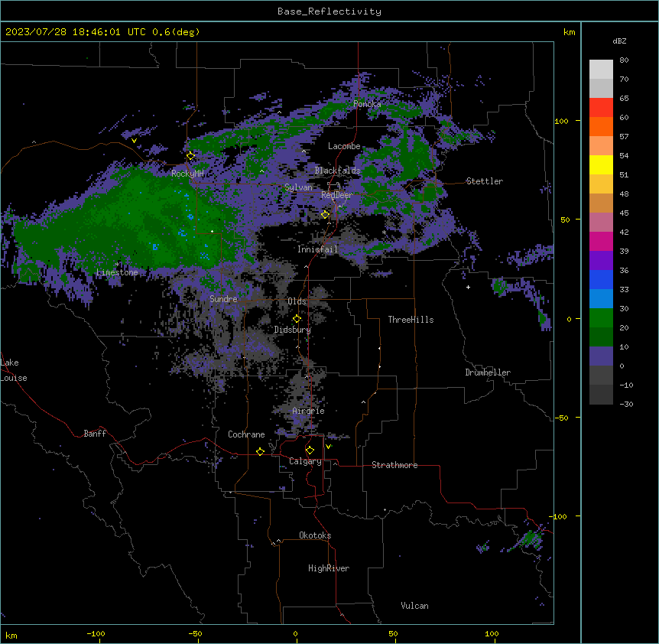659x644 pixels.
Task: Select the Didsbury town label
Action: point(292,330)
